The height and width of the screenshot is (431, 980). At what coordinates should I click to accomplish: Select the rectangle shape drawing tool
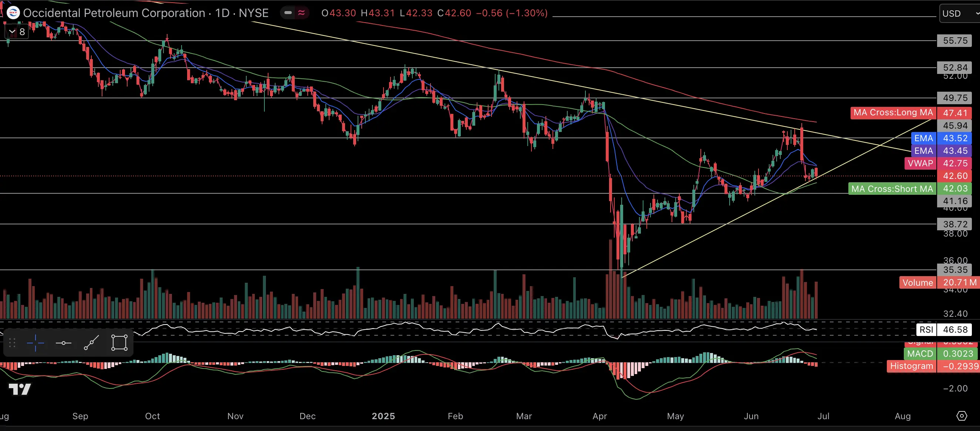point(119,343)
